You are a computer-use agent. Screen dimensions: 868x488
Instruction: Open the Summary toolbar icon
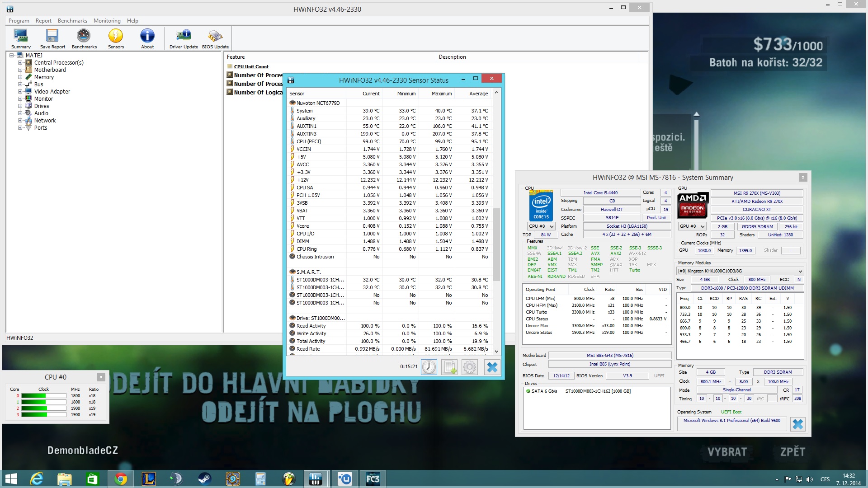point(21,38)
